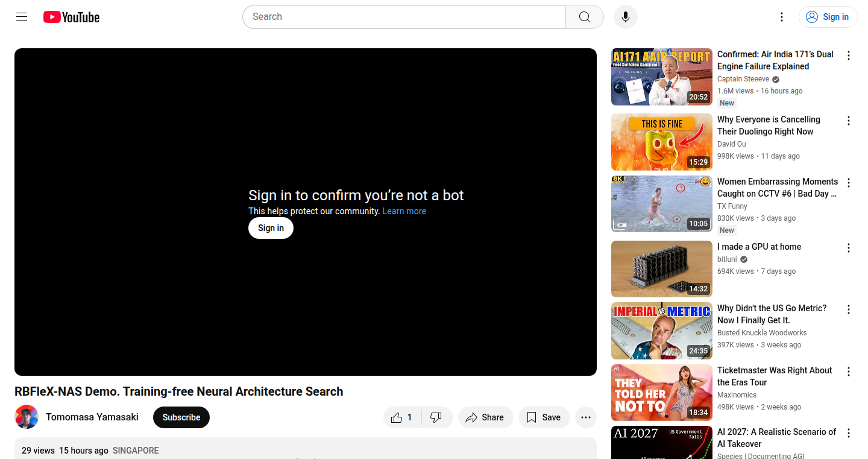Save the video to playlist
Image resolution: width=868 pixels, height=459 pixels.
pos(544,417)
